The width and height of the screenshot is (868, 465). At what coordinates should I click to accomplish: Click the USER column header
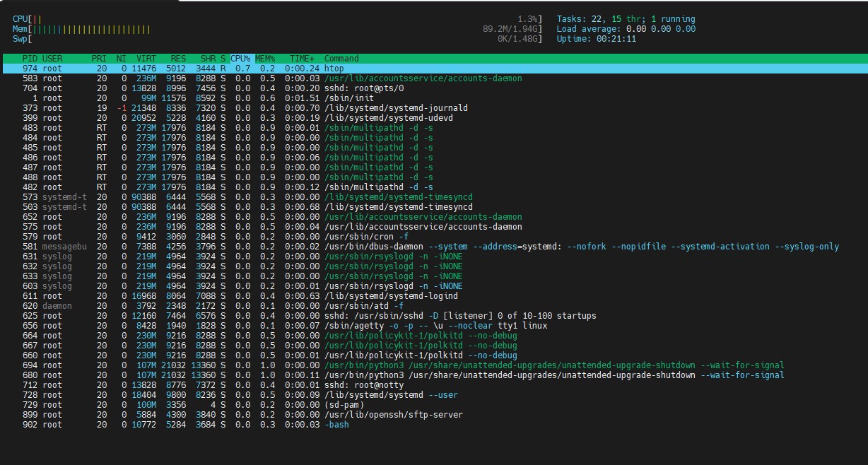52,59
